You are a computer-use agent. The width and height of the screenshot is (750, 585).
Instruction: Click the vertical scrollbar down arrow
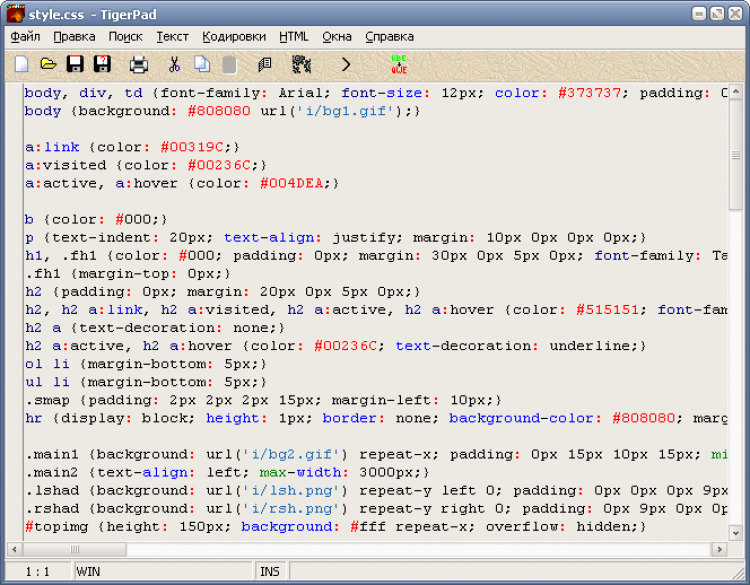coord(736,532)
